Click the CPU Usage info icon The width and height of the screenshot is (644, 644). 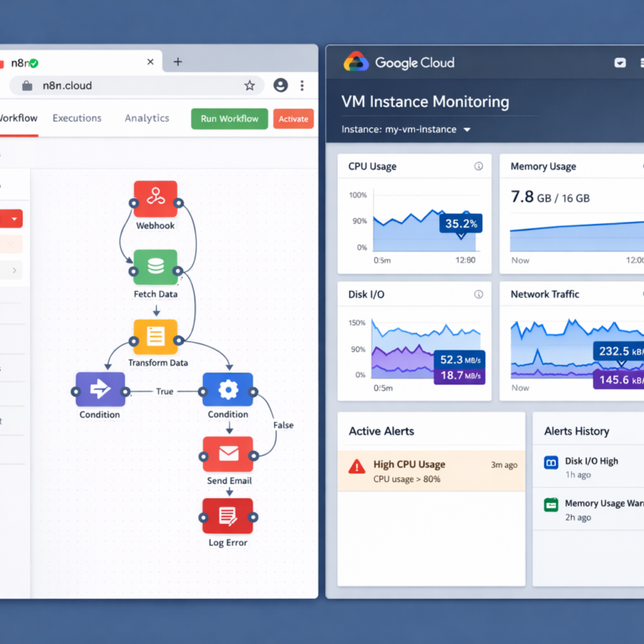pos(479,166)
